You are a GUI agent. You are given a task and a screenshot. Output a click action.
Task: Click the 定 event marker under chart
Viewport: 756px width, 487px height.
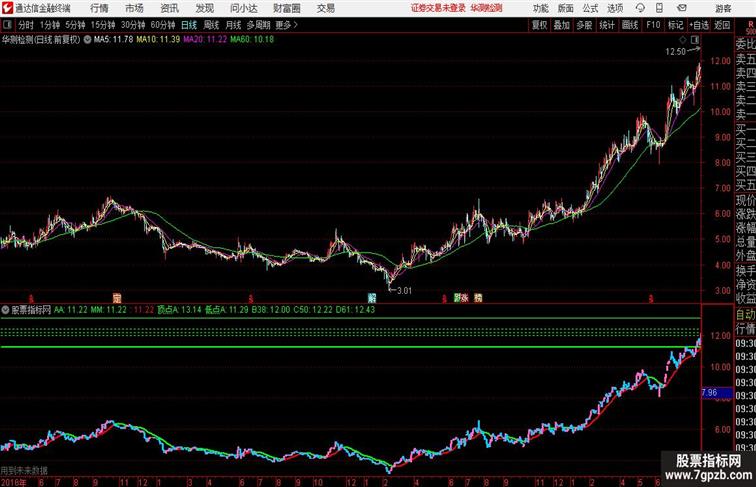[117, 298]
